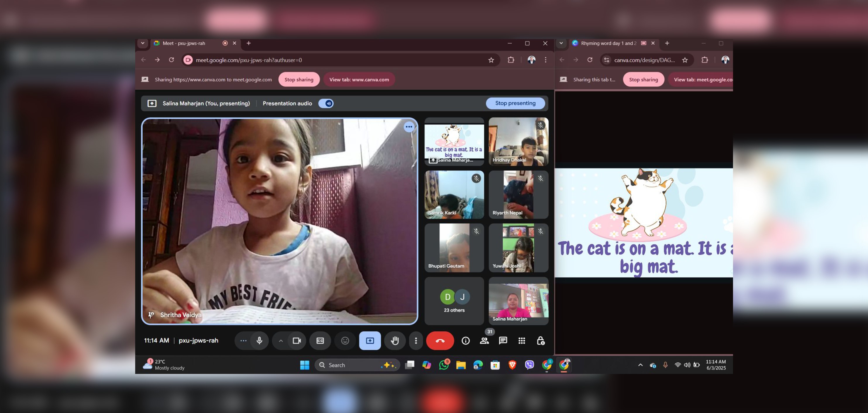The image size is (868, 413).
Task: Close the Rhyming word Canva tab
Action: tap(653, 43)
